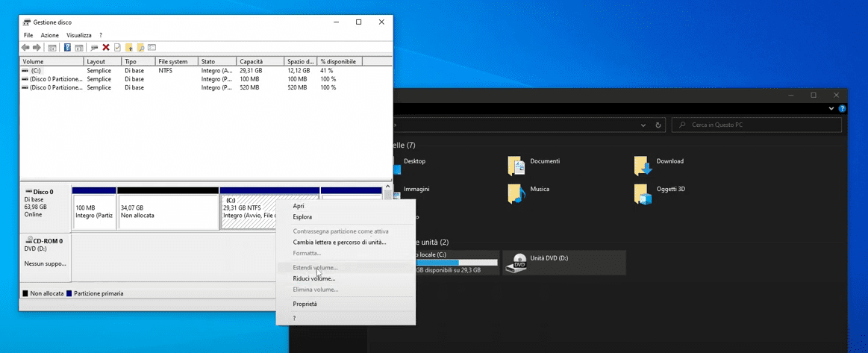Select the 34,07 GB Non allocata partition block
Viewport: 868px width, 353px height.
pos(168,212)
